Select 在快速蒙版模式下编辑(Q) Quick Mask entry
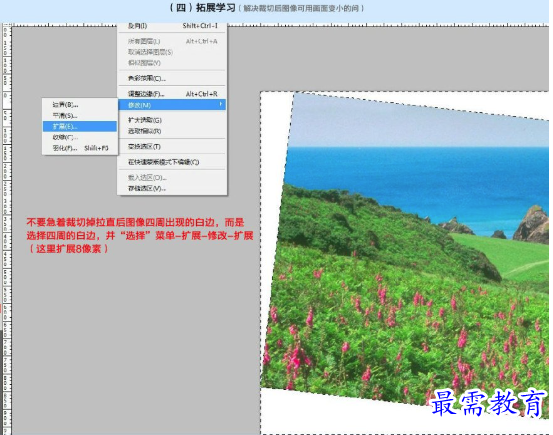This screenshot has width=553, height=435. (172, 162)
